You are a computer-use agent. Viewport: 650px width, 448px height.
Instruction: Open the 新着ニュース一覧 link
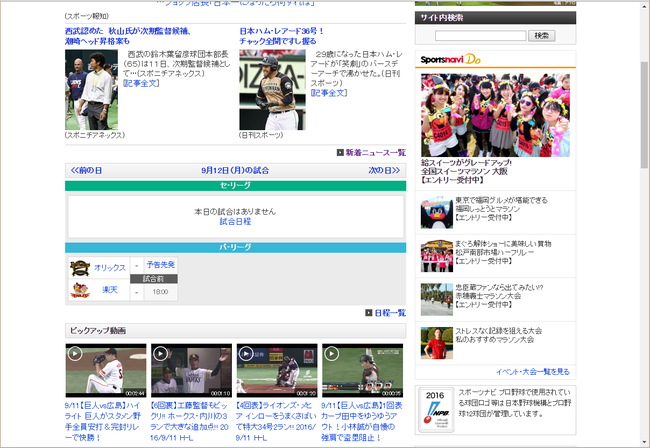click(x=376, y=153)
